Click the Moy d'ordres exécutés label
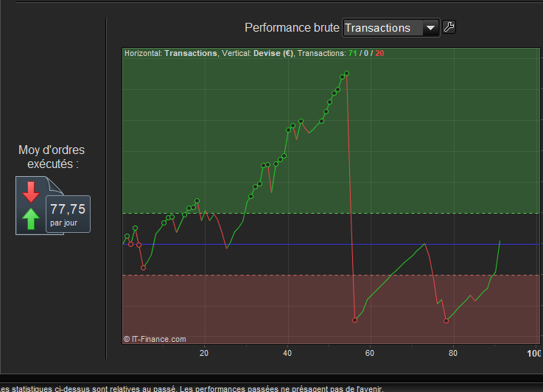543x392 pixels. click(x=52, y=157)
